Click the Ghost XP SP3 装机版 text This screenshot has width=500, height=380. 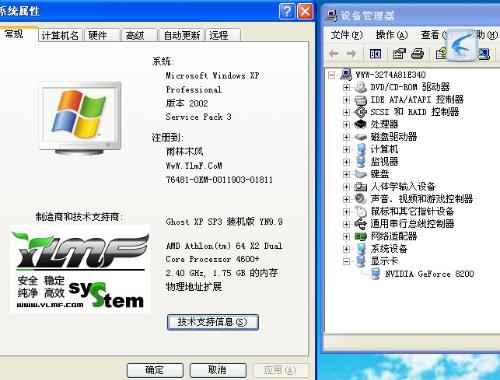(x=224, y=222)
